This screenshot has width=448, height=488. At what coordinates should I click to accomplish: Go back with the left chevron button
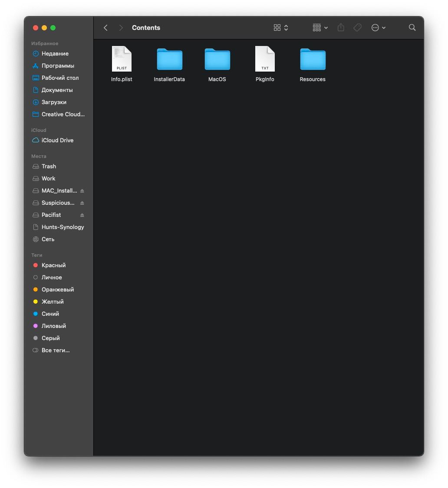[x=105, y=28]
